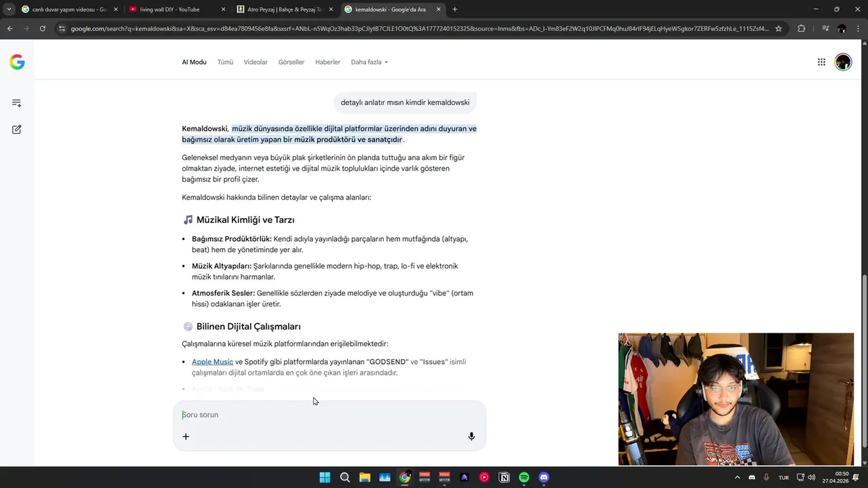Open AI Mode history sidebar icon
Image resolution: width=868 pixels, height=488 pixels.
point(17,103)
